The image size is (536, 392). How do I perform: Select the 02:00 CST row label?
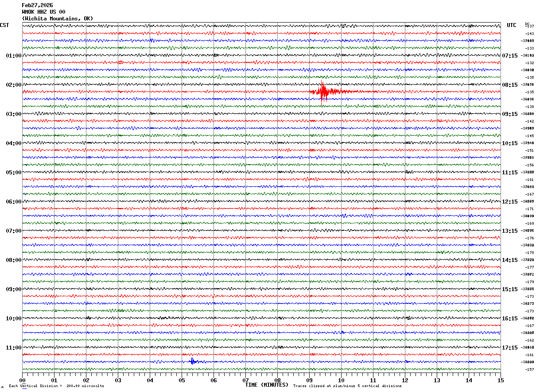14,85
